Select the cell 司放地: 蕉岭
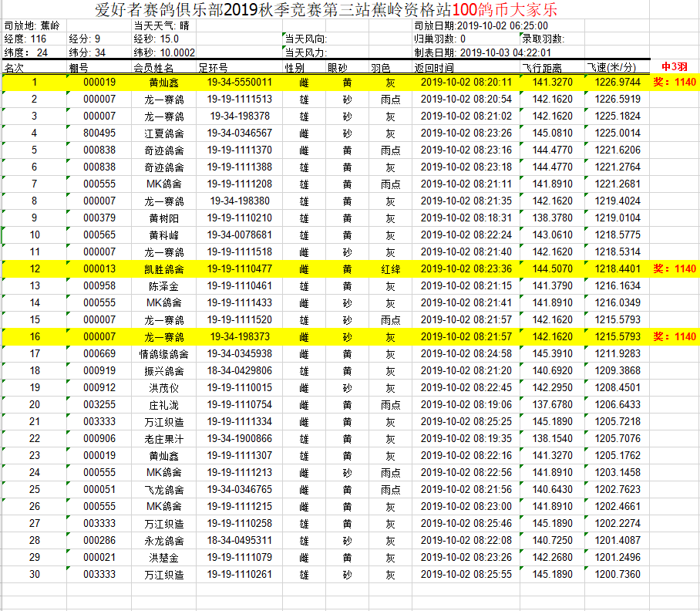This screenshot has width=700, height=611. pos(32,26)
